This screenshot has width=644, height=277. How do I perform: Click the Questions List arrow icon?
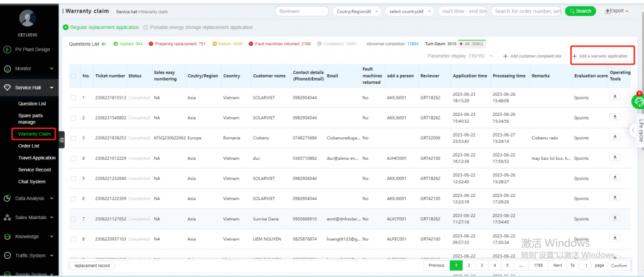(x=104, y=44)
